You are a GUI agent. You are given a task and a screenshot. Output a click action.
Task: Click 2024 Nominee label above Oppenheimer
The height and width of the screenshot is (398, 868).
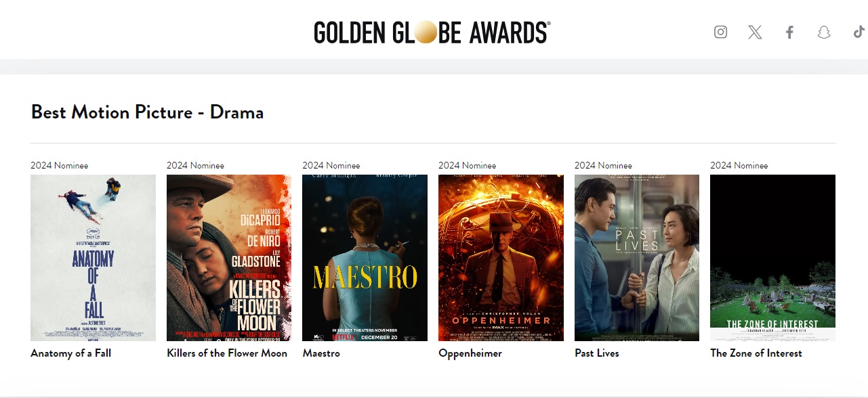point(467,165)
